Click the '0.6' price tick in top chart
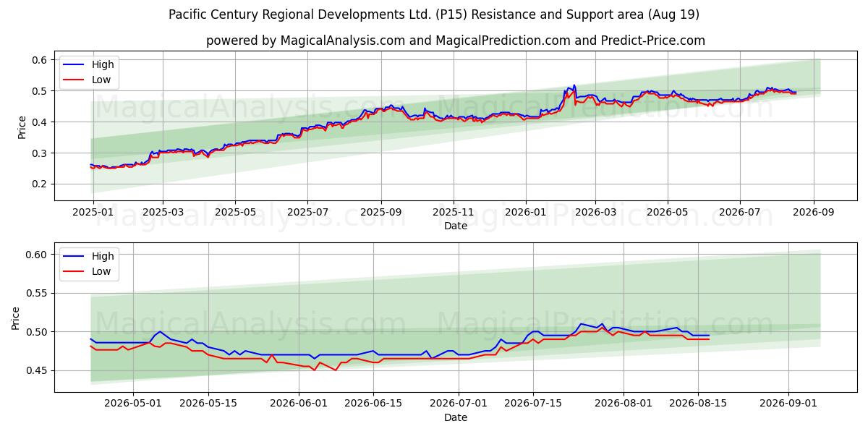The height and width of the screenshot is (434, 868). click(x=41, y=59)
